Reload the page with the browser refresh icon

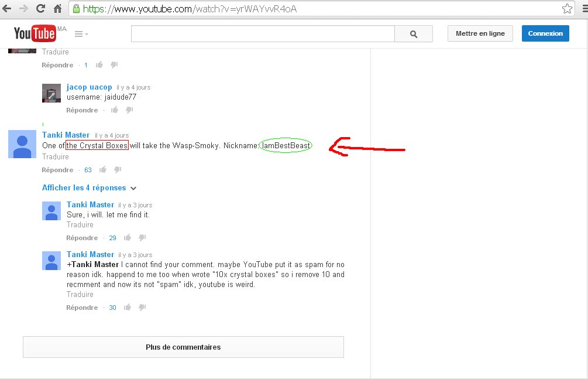click(42, 9)
